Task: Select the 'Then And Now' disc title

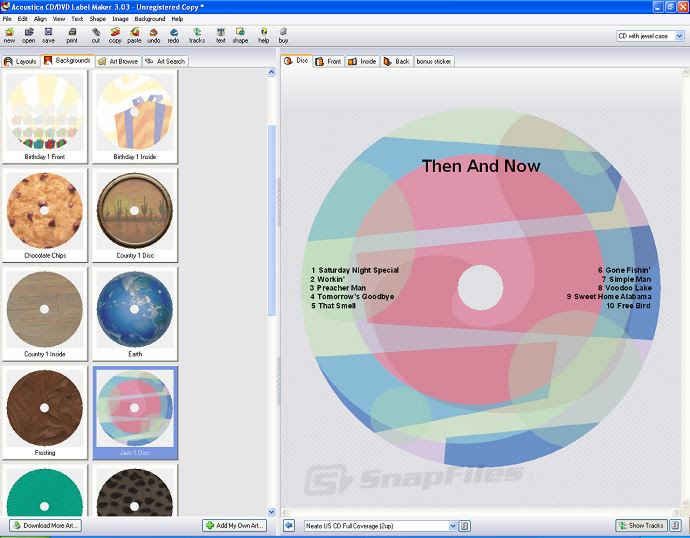Action: (481, 166)
